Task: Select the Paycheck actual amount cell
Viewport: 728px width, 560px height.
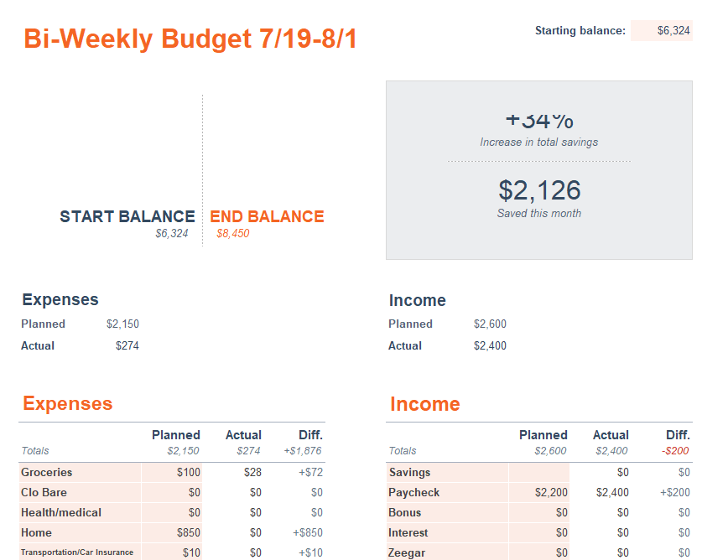Action: pyautogui.click(x=602, y=492)
